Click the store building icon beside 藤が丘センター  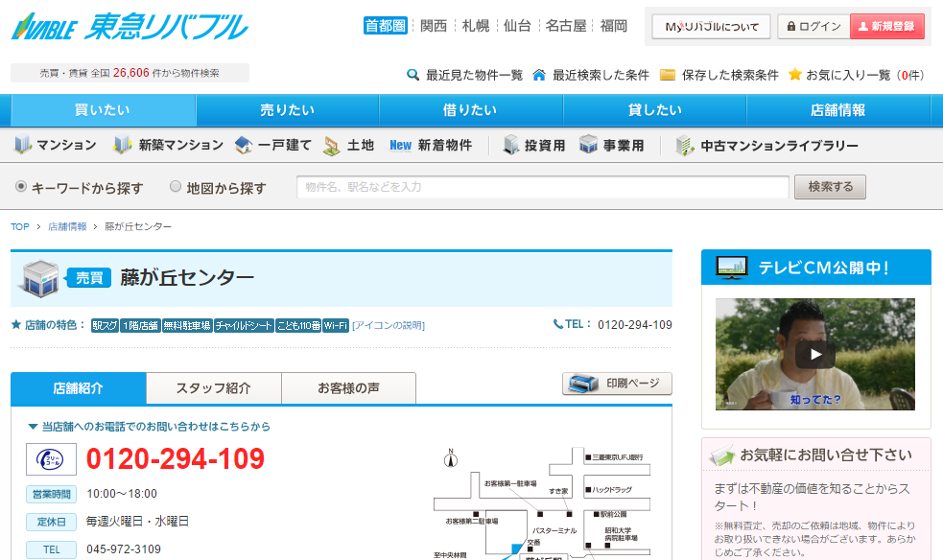point(40,278)
